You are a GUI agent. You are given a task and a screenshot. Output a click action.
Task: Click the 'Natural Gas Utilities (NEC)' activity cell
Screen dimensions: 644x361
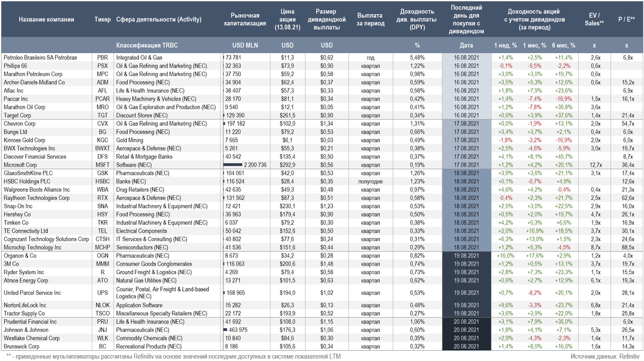pyautogui.click(x=149, y=280)
